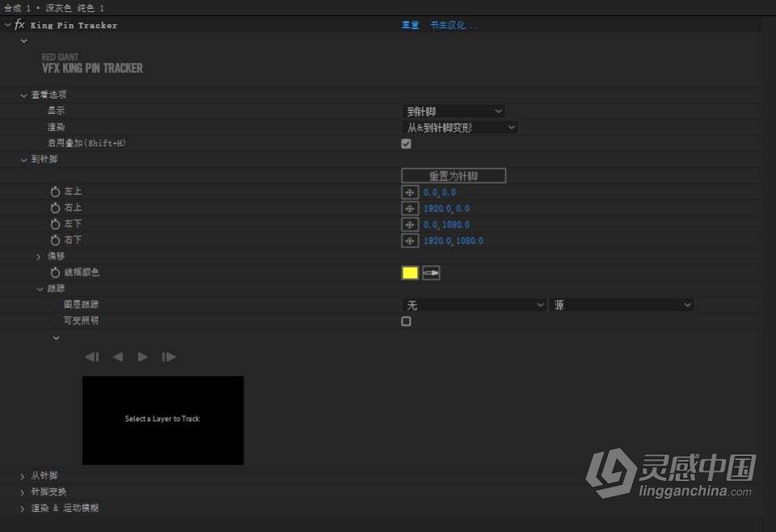Click the blue link beside 重置
Image resolution: width=776 pixels, height=532 pixels.
pyautogui.click(x=453, y=25)
